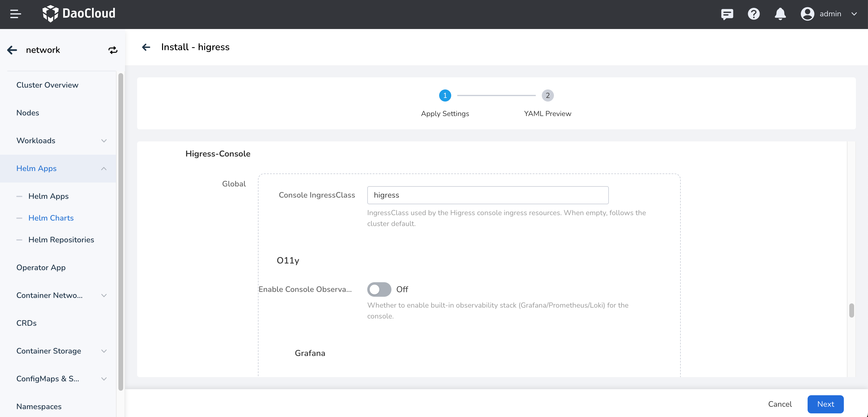Image resolution: width=868 pixels, height=417 pixels.
Task: Click the Cancel button
Action: point(780,404)
